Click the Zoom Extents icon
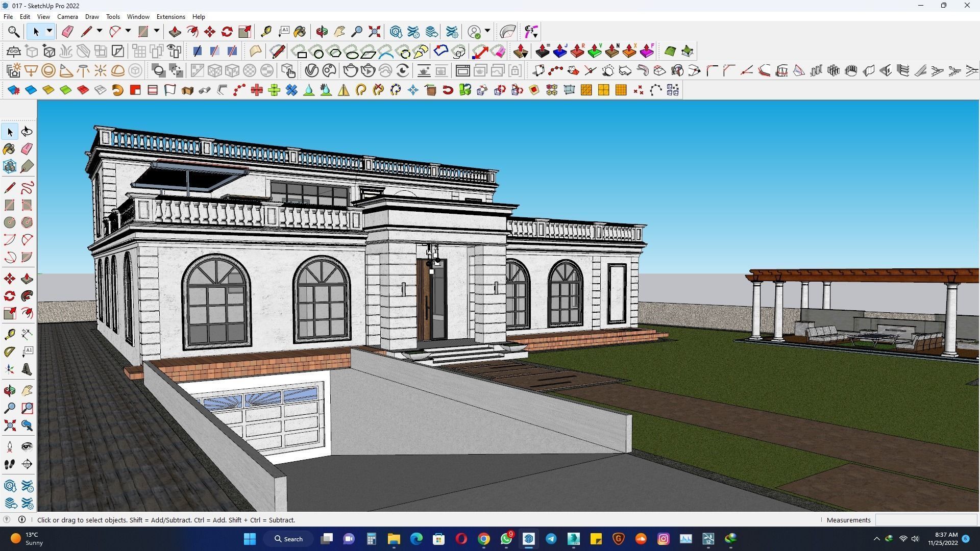This screenshot has width=980, height=551. coord(374,31)
